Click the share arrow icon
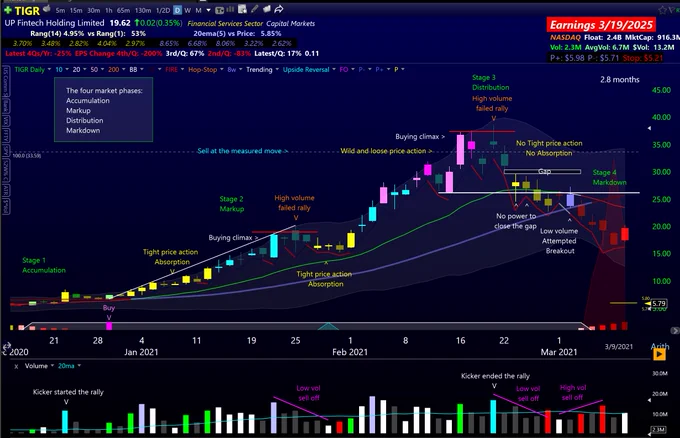 [x=279, y=9]
